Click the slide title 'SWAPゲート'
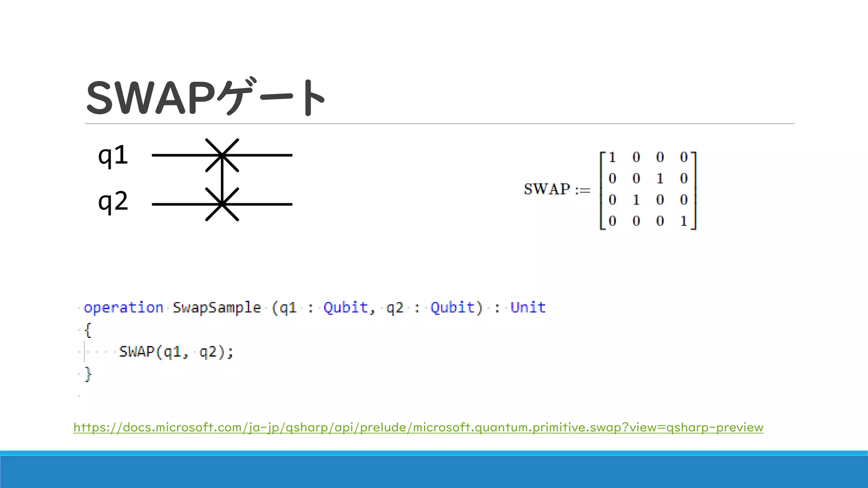This screenshot has width=868, height=488. [x=206, y=97]
